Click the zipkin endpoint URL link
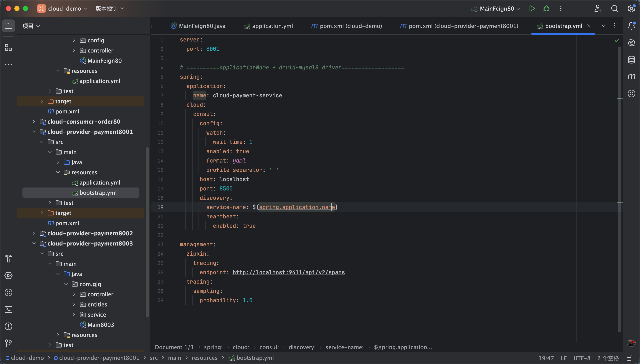 (288, 272)
